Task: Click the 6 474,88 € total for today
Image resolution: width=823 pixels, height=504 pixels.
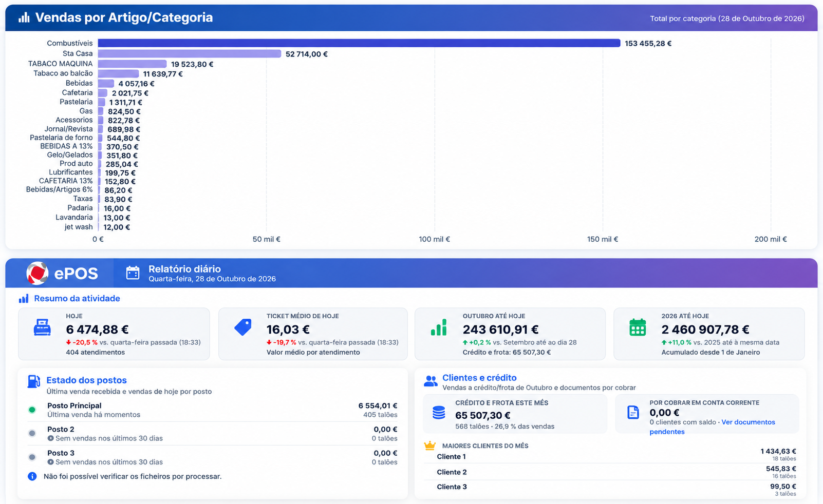Action: click(97, 329)
